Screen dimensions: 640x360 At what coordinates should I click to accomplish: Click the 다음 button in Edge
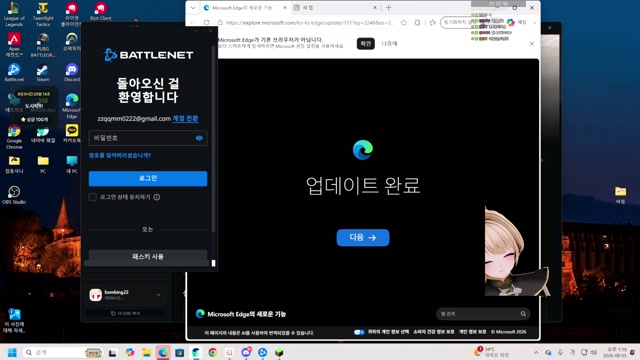(x=363, y=238)
